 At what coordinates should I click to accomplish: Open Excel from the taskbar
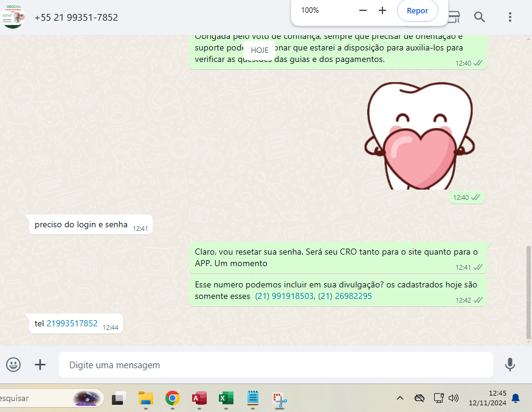(226, 399)
